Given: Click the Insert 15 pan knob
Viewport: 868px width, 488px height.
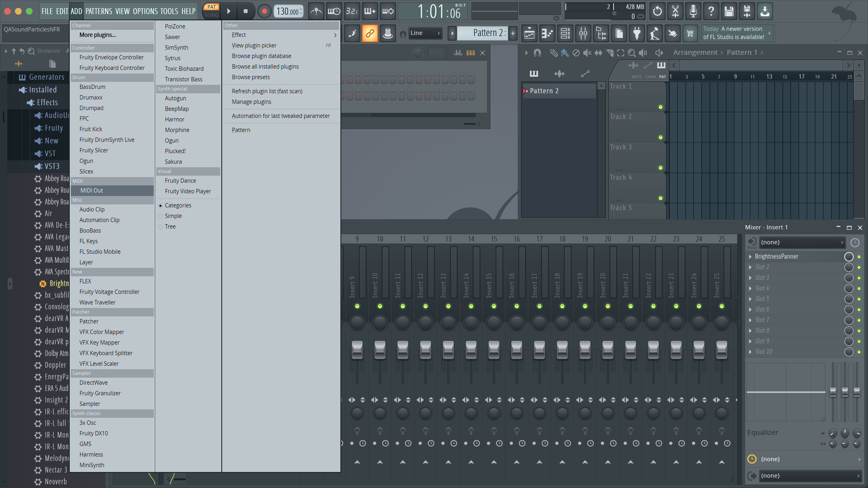Looking at the screenshot, I should (x=494, y=323).
